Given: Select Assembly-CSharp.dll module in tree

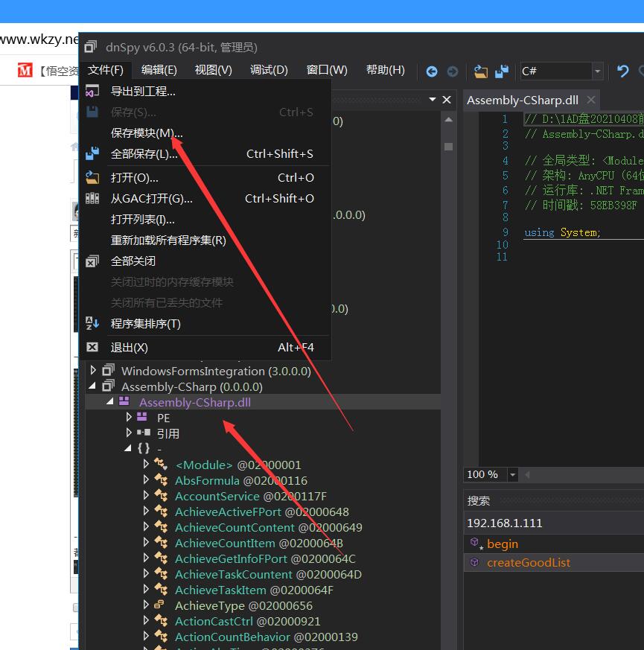Looking at the screenshot, I should coord(195,403).
